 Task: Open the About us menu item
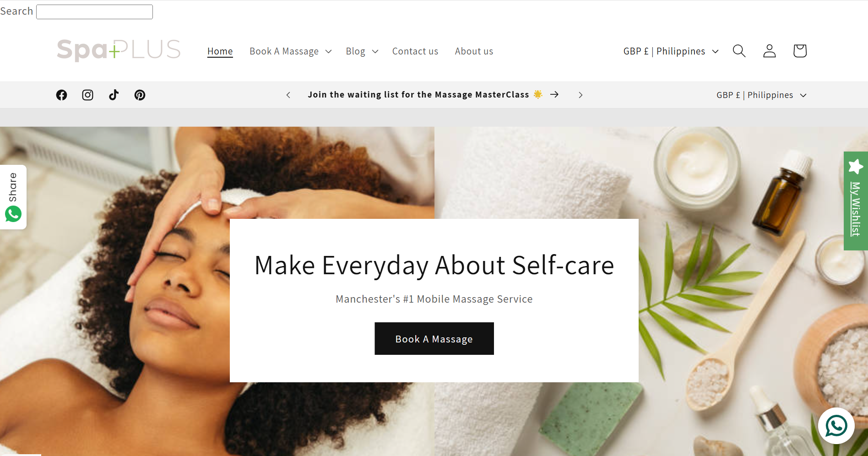pyautogui.click(x=474, y=51)
